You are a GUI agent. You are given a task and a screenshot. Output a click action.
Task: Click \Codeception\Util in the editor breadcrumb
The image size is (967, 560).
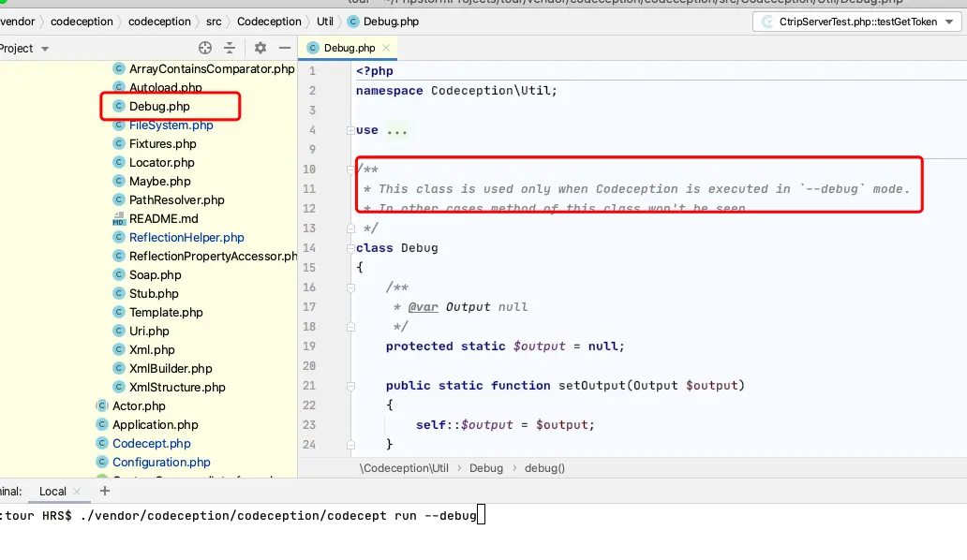tap(404, 468)
